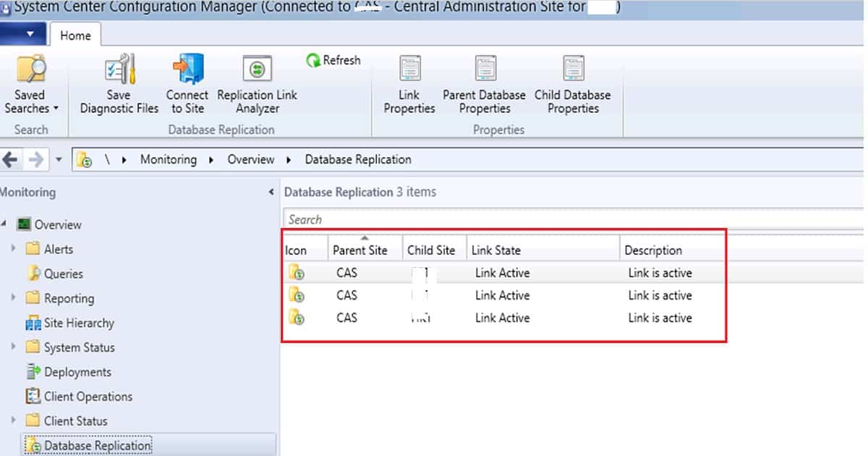This screenshot has width=868, height=456.
Task: Open the Site Hierarchy node icon
Action: click(x=33, y=323)
